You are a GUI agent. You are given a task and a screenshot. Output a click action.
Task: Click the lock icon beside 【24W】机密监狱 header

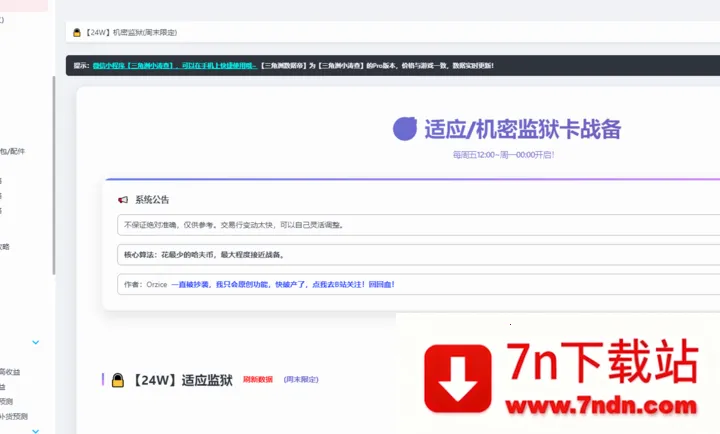[76, 33]
